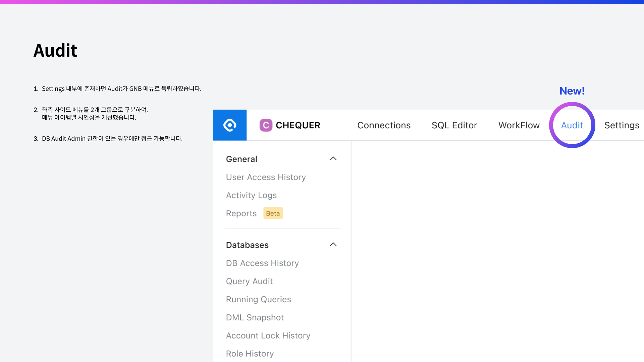Click the blue QueryPie logo icon
Image resolution: width=644 pixels, height=362 pixels.
click(x=230, y=125)
